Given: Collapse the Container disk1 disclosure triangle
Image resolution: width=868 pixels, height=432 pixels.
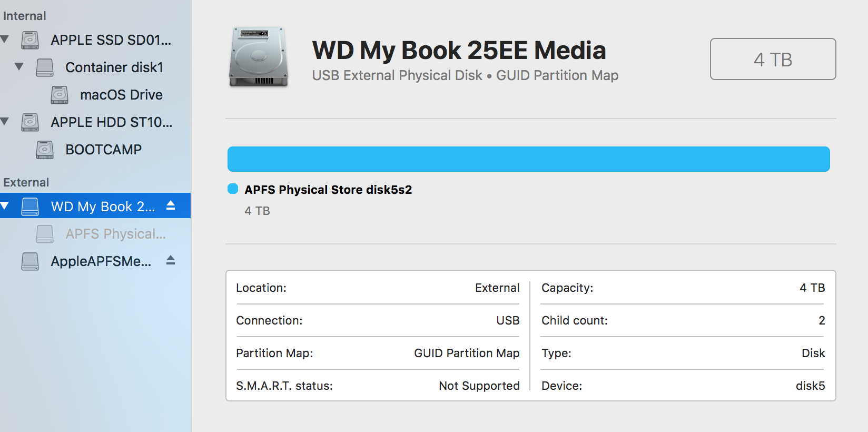Looking at the screenshot, I should pos(19,67).
